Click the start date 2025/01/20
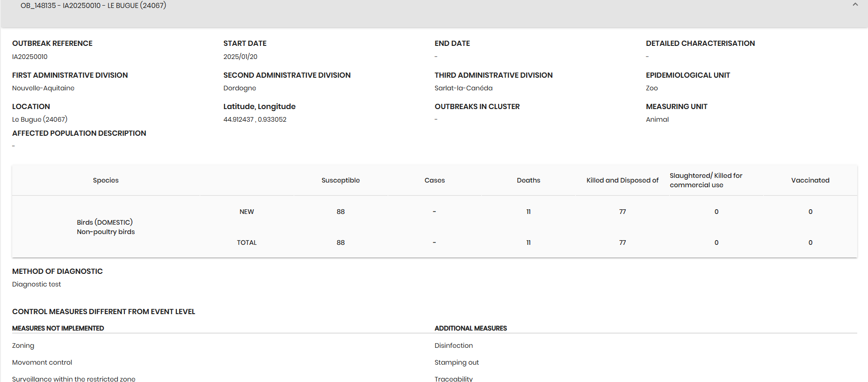The height and width of the screenshot is (382, 868). tap(240, 57)
